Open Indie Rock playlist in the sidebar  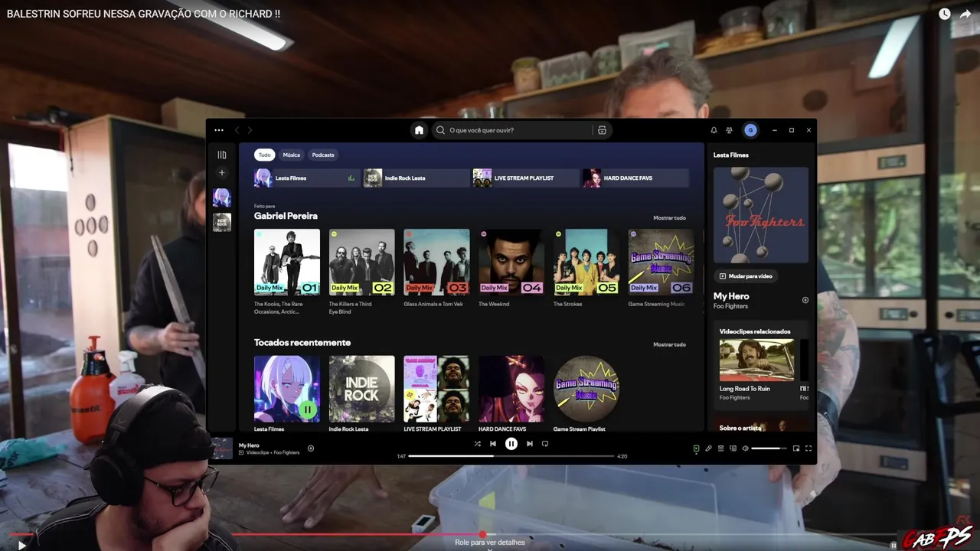tap(222, 222)
